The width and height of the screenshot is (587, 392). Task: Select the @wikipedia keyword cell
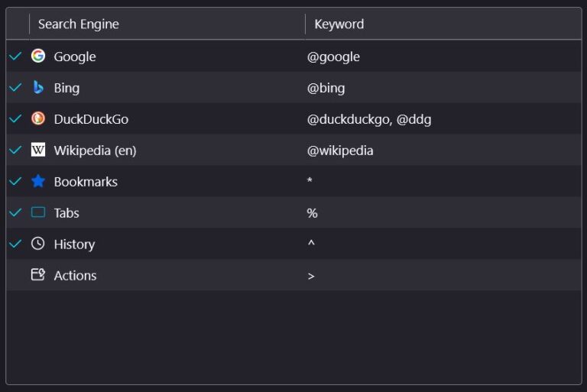click(x=340, y=151)
